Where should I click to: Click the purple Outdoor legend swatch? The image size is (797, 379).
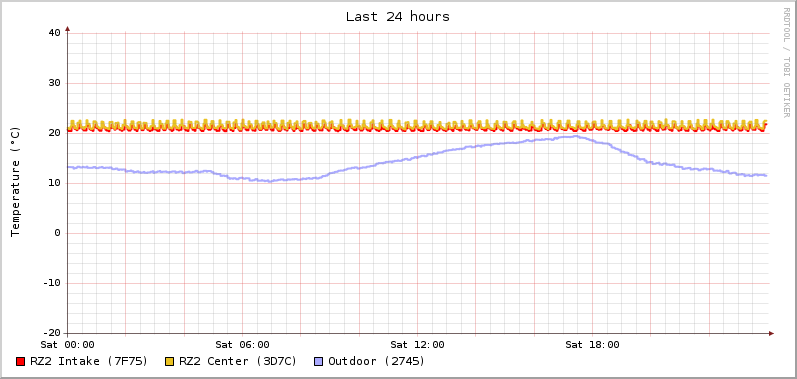pyautogui.click(x=319, y=362)
